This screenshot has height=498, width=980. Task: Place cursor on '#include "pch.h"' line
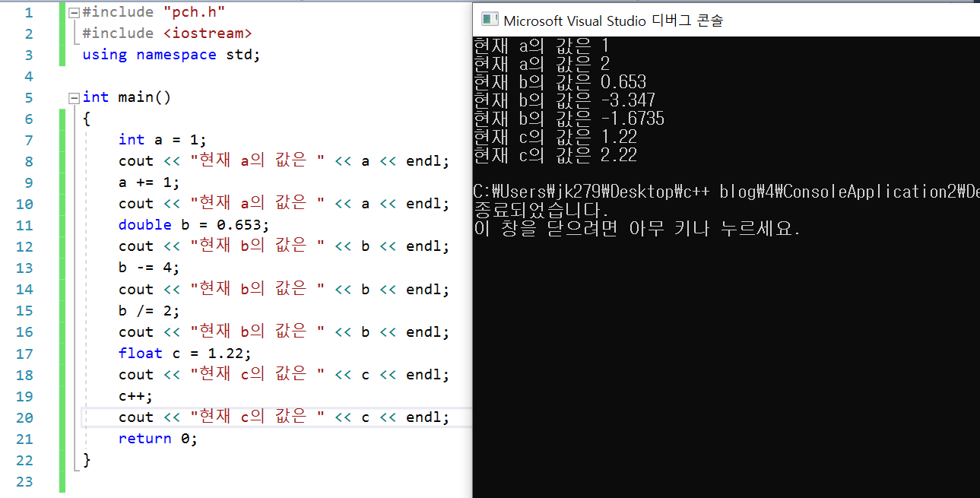[x=154, y=12]
